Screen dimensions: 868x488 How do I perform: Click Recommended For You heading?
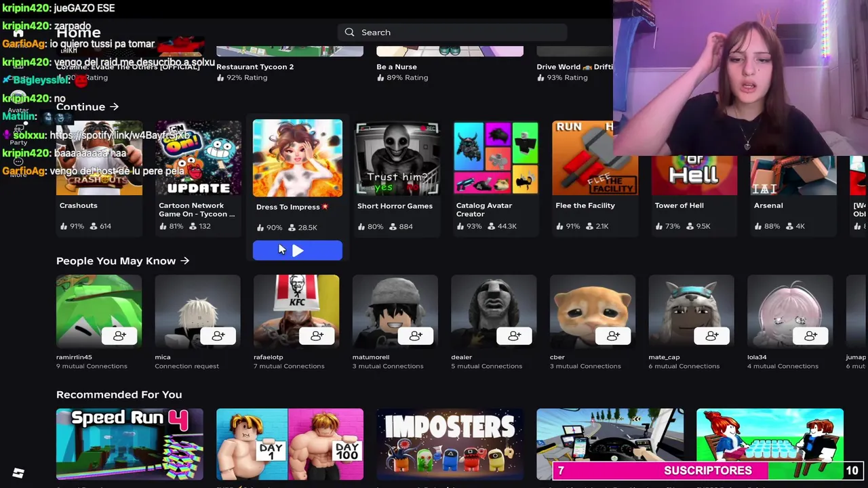[119, 394]
